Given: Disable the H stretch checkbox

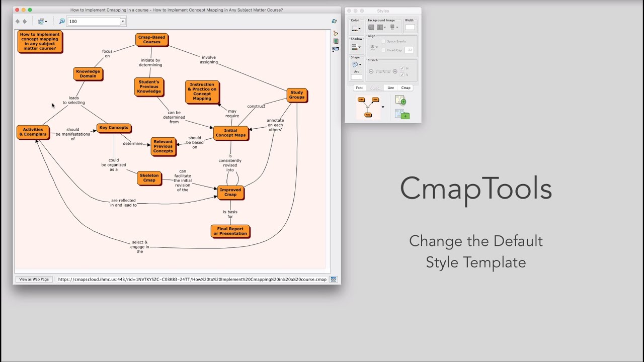Looking at the screenshot, I should (x=402, y=68).
